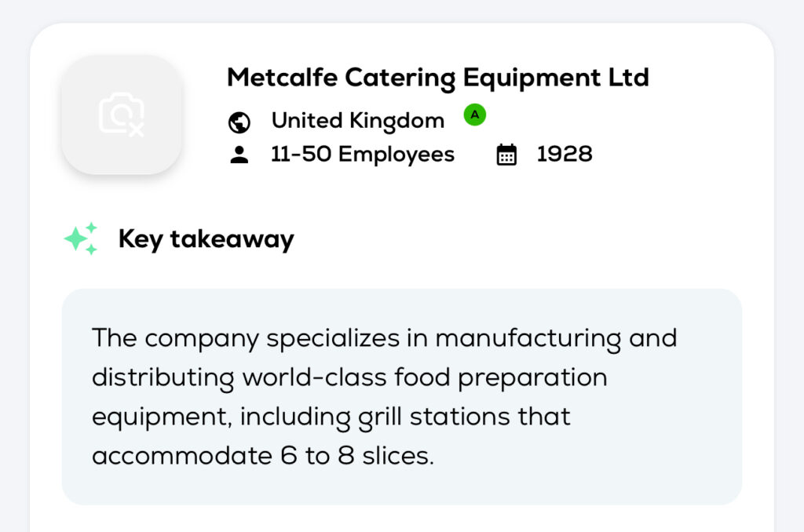This screenshot has width=804, height=532.
Task: Click the text "accommodate 6 to 8 slices"
Action: tap(262, 455)
